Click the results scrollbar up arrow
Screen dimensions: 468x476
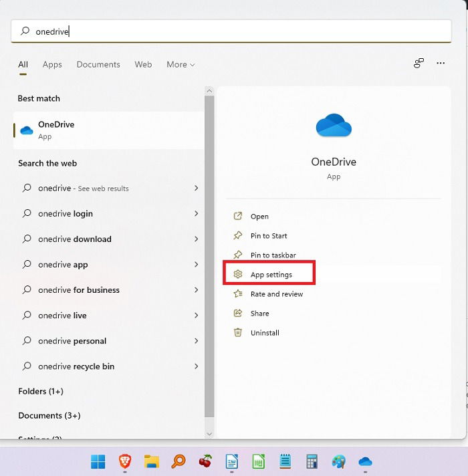coord(209,91)
